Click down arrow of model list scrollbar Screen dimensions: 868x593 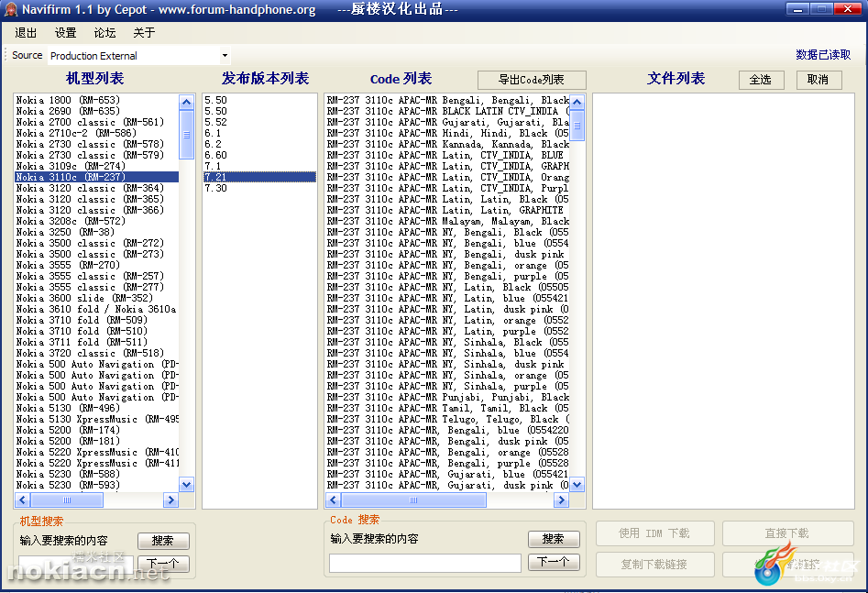187,485
